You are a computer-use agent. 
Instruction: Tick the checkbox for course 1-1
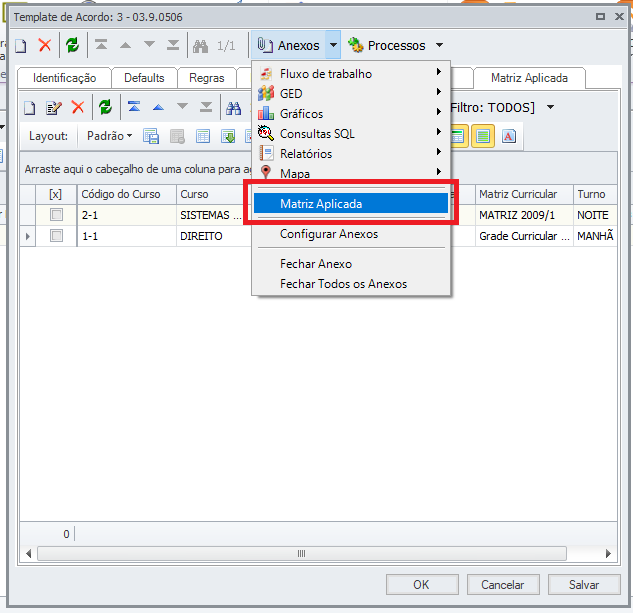56,235
